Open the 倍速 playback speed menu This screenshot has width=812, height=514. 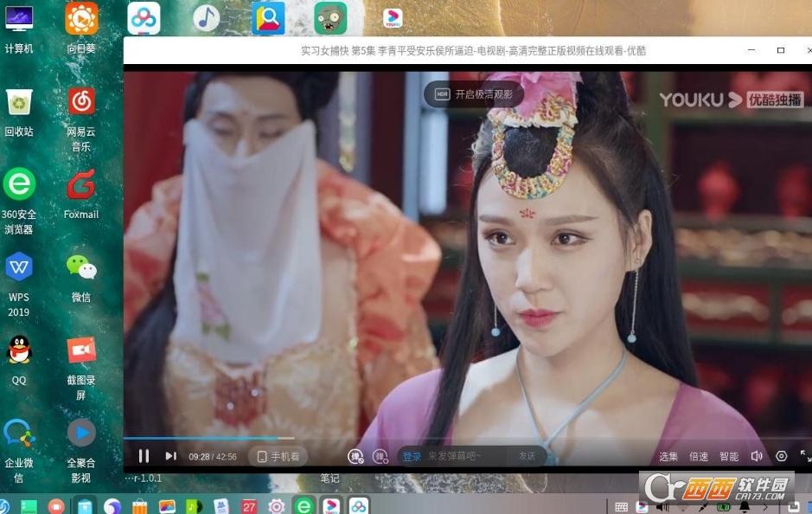coord(699,457)
